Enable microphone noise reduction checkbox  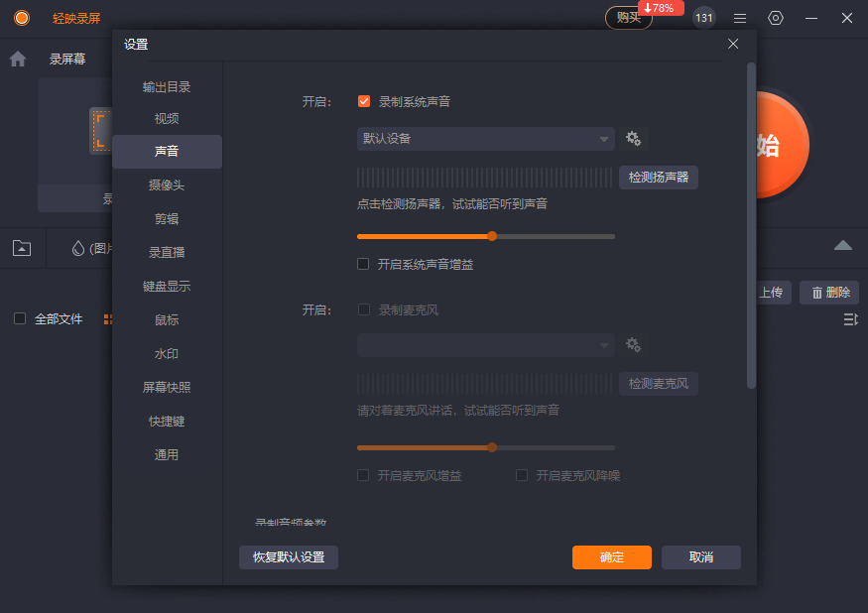pyautogui.click(x=522, y=475)
